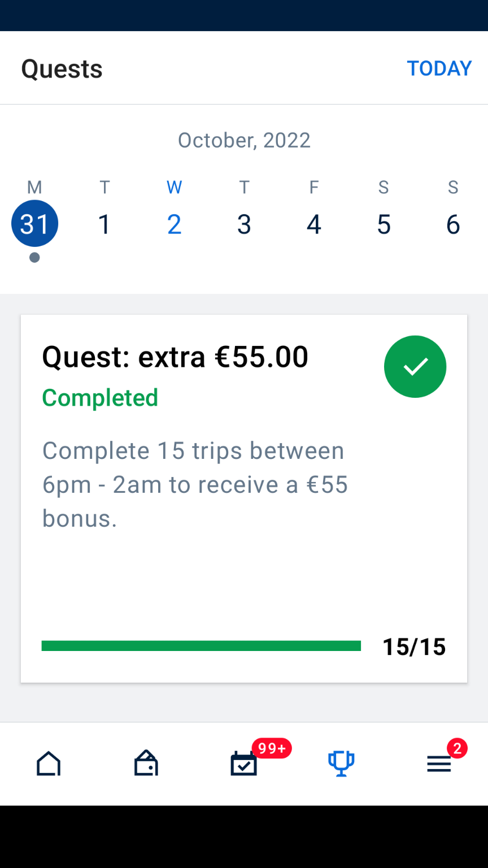Select Tuesday 1 in the calendar
This screenshot has width=488, height=868.
tap(104, 224)
